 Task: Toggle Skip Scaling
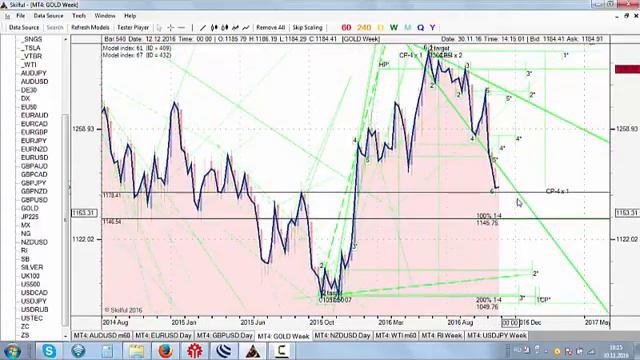(x=307, y=28)
